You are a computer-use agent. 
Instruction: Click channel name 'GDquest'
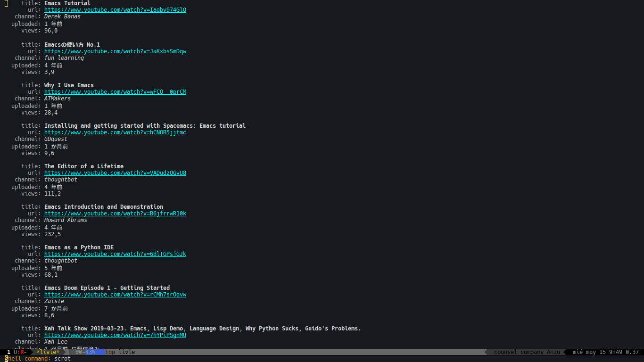coord(56,139)
